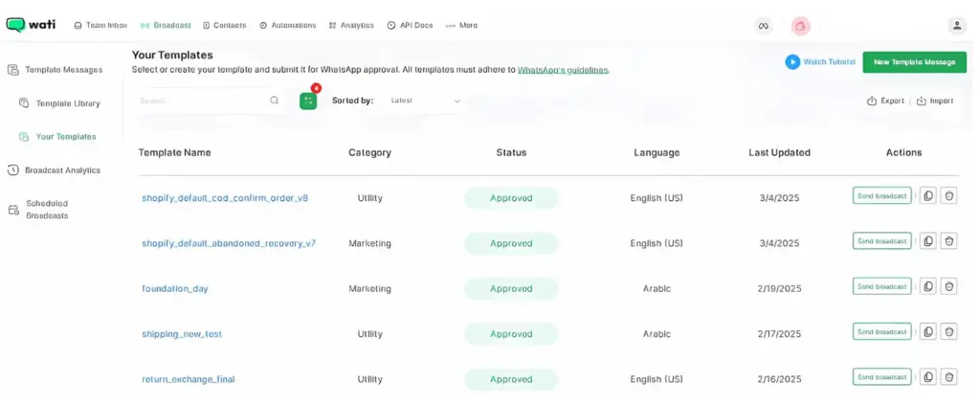The height and width of the screenshot is (405, 980).
Task: Play the Watch Tutorial video
Action: (x=820, y=62)
